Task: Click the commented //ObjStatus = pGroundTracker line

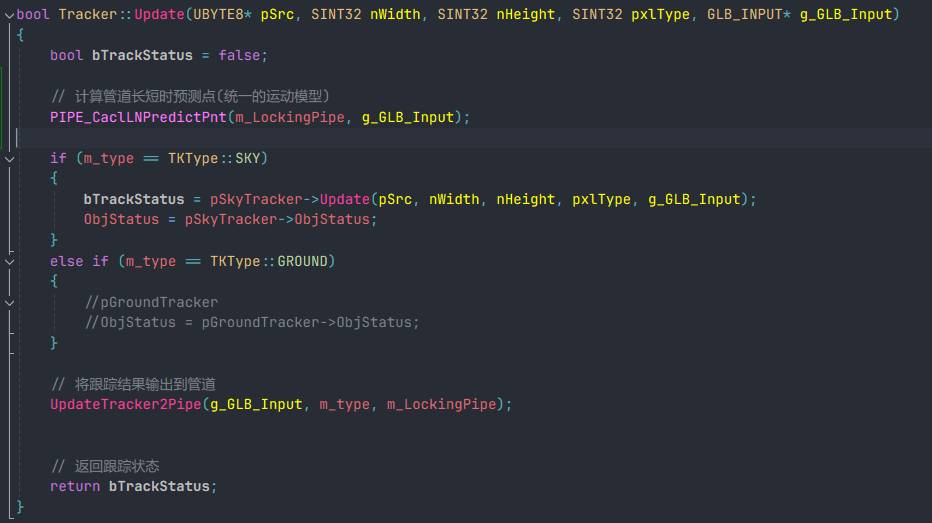Action: tap(252, 322)
